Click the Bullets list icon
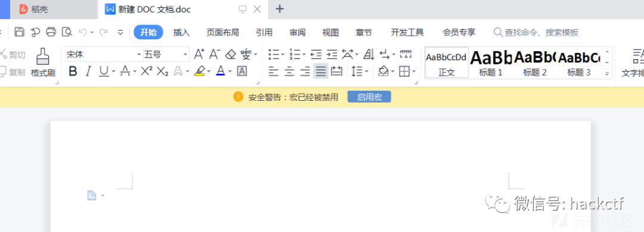 coord(274,54)
